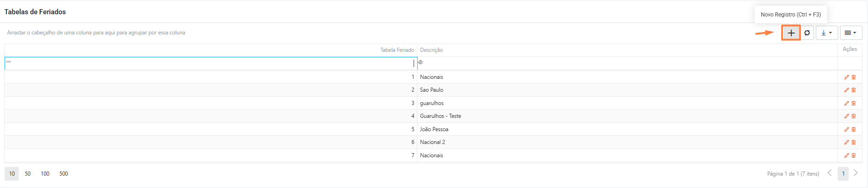Viewport: 868px width, 188px height.
Task: Refresh the holiday tables list
Action: [807, 33]
